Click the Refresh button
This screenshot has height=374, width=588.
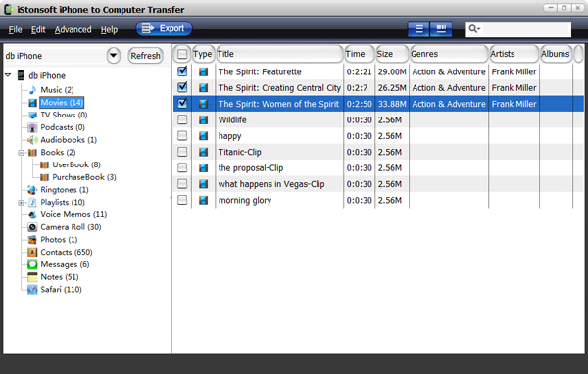[x=145, y=56]
